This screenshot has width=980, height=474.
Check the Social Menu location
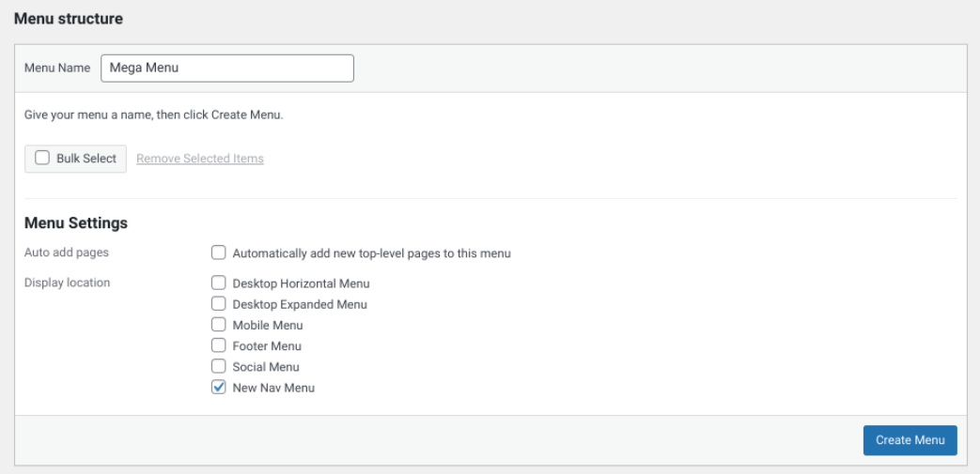point(218,366)
